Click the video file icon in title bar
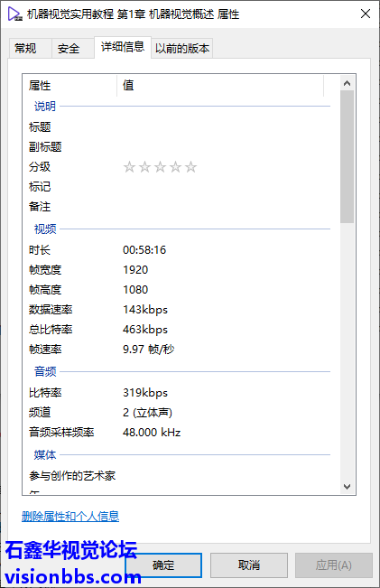Image resolution: width=380 pixels, height=588 pixels. 15,14
